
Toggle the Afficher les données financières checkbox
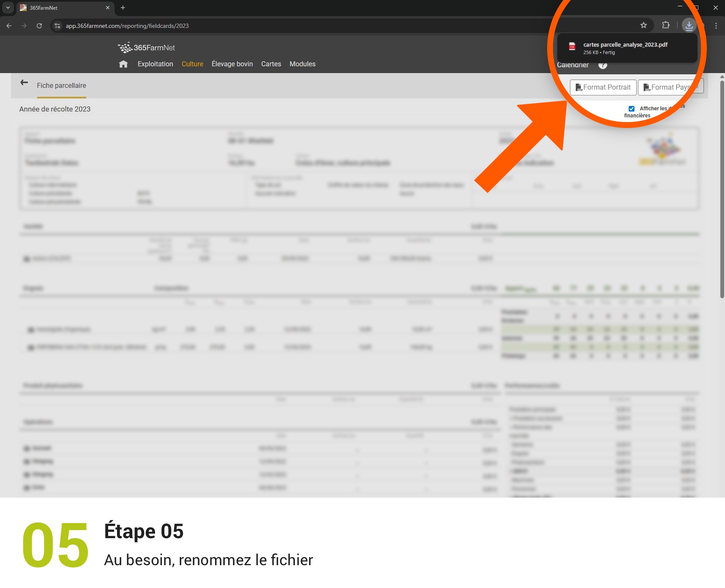point(632,109)
